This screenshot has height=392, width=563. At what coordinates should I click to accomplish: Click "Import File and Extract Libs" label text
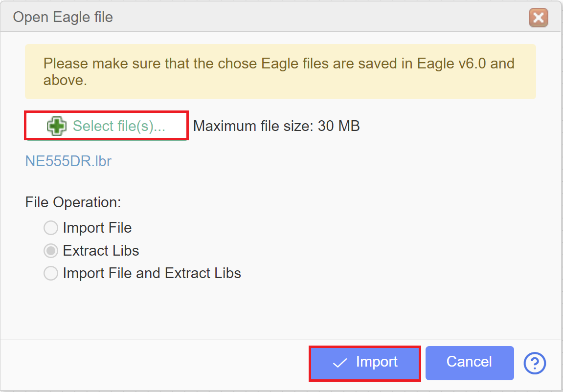(152, 273)
